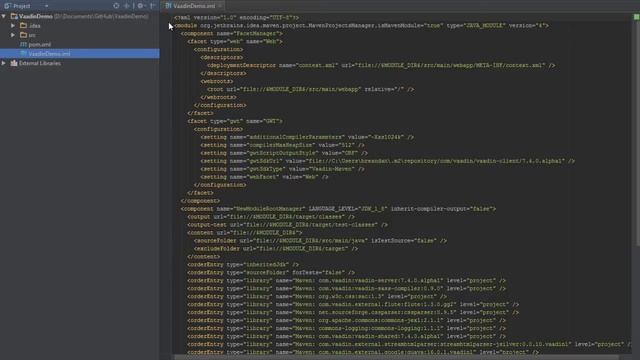Image resolution: width=640 pixels, height=360 pixels.
Task: Click the .idea folder icon
Action: point(23,26)
